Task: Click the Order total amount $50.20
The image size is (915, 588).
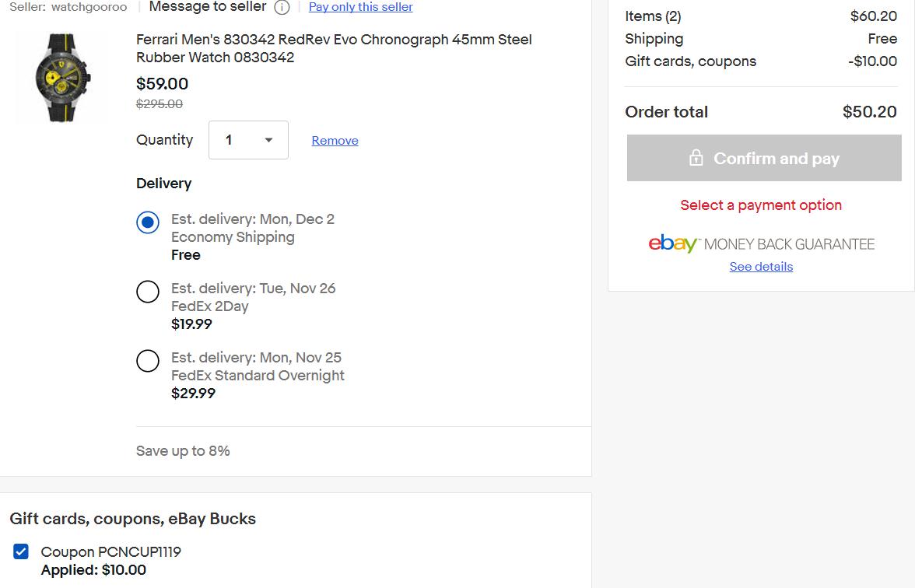Action: pos(870,112)
